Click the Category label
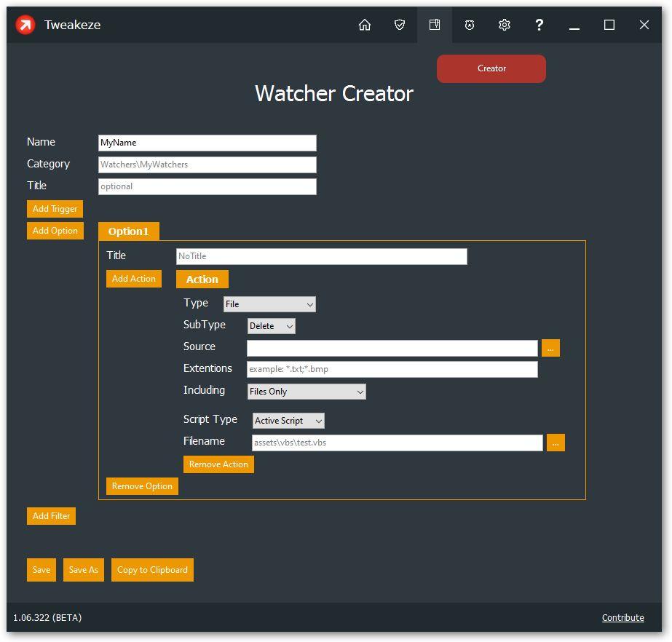672x642 pixels. pos(49,164)
